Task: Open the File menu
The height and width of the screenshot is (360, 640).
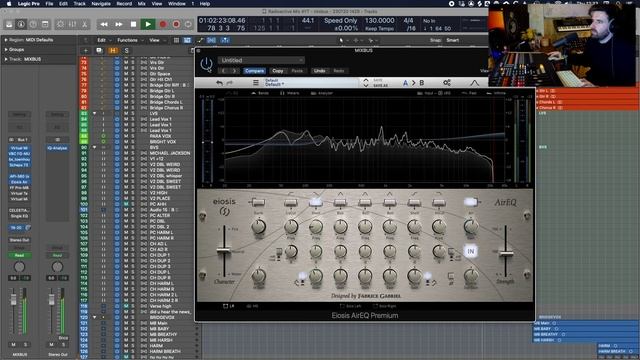Action: click(49, 4)
